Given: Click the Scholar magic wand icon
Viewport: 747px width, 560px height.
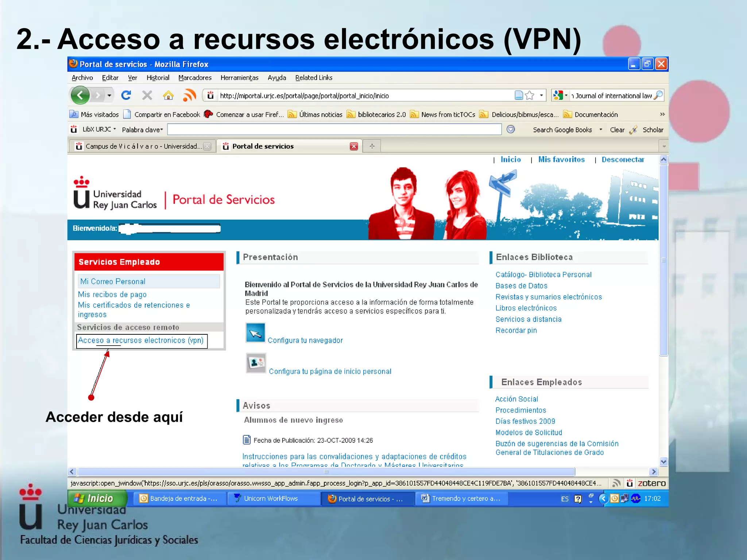Looking at the screenshot, I should (x=634, y=130).
